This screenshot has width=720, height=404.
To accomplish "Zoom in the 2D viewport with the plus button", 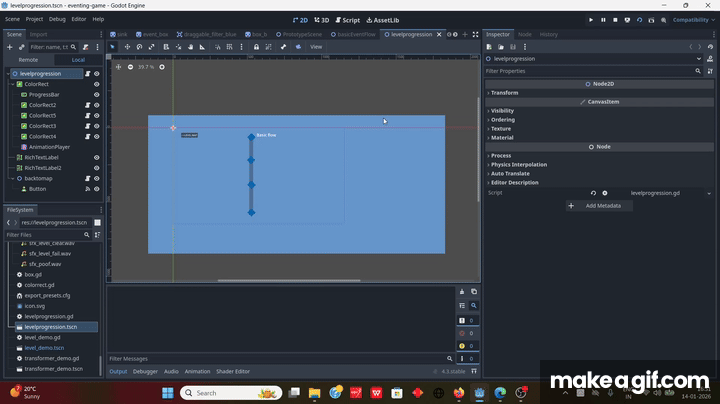I will [x=162, y=67].
